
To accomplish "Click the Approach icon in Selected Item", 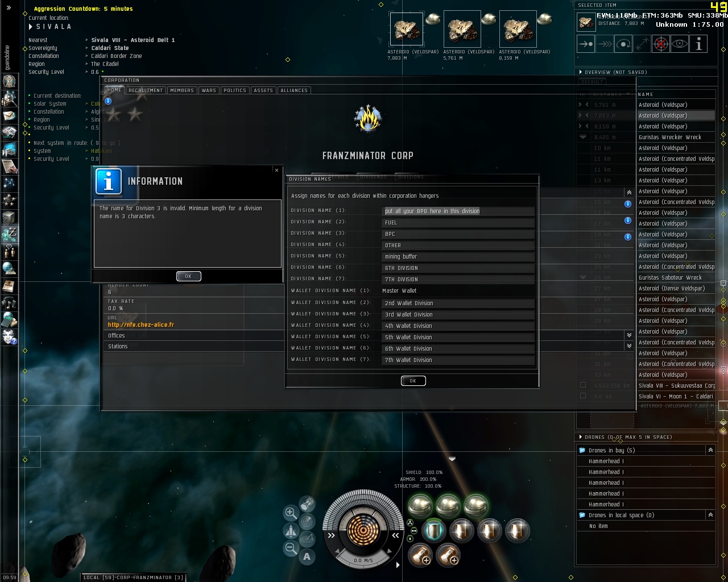I will point(586,44).
